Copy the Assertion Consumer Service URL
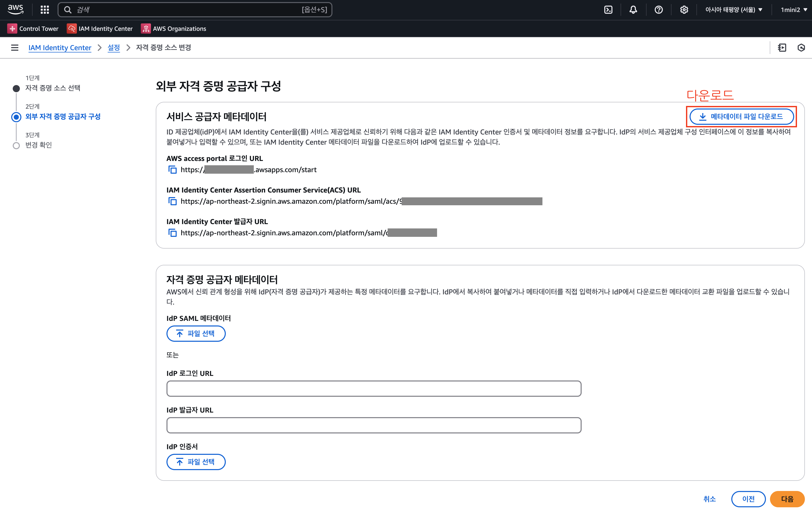 pyautogui.click(x=172, y=201)
